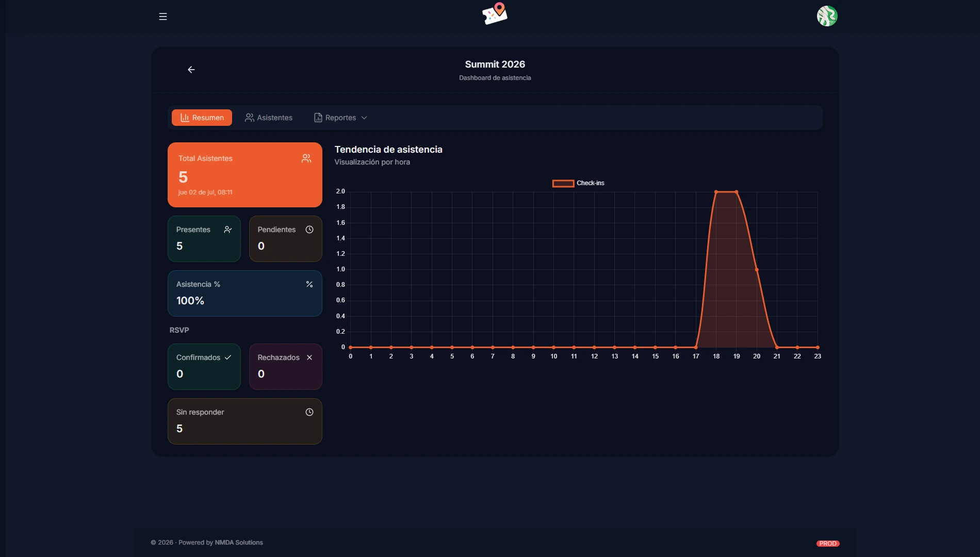The image size is (980, 557).
Task: Click the ticket logo in header
Action: pos(495,14)
